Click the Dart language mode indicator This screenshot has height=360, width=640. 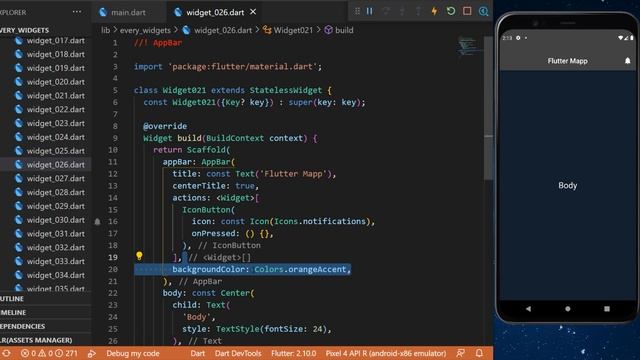point(198,353)
